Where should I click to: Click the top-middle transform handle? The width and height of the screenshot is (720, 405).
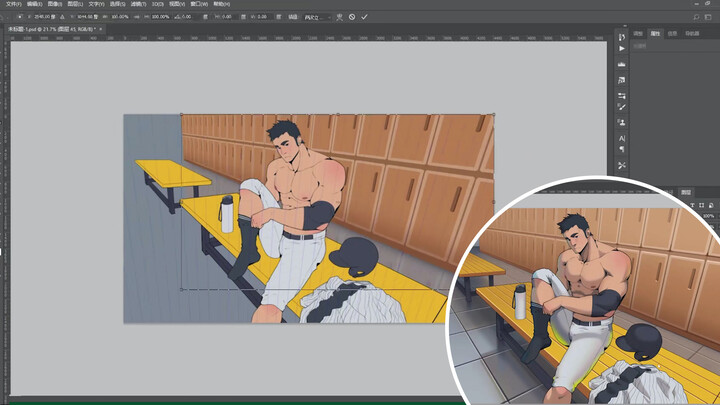(338, 114)
